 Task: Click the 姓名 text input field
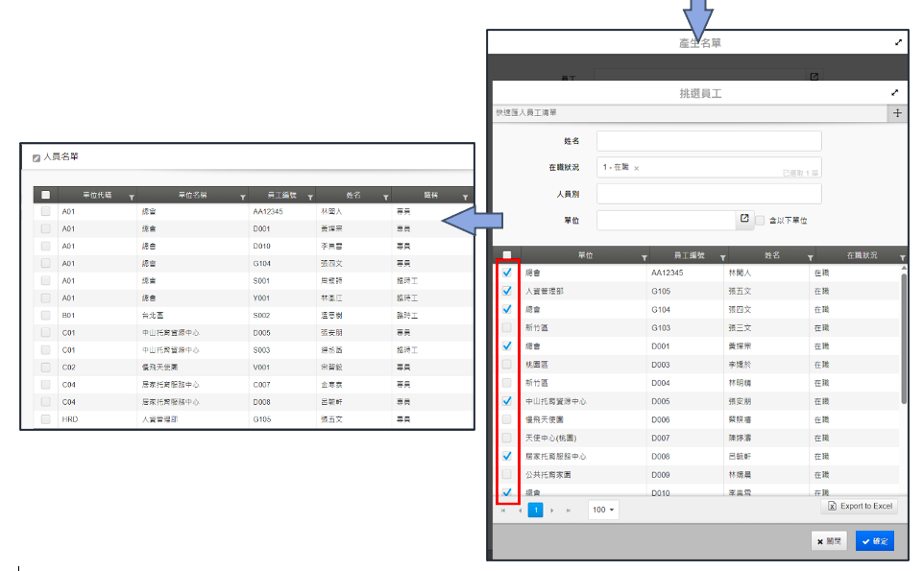708,141
